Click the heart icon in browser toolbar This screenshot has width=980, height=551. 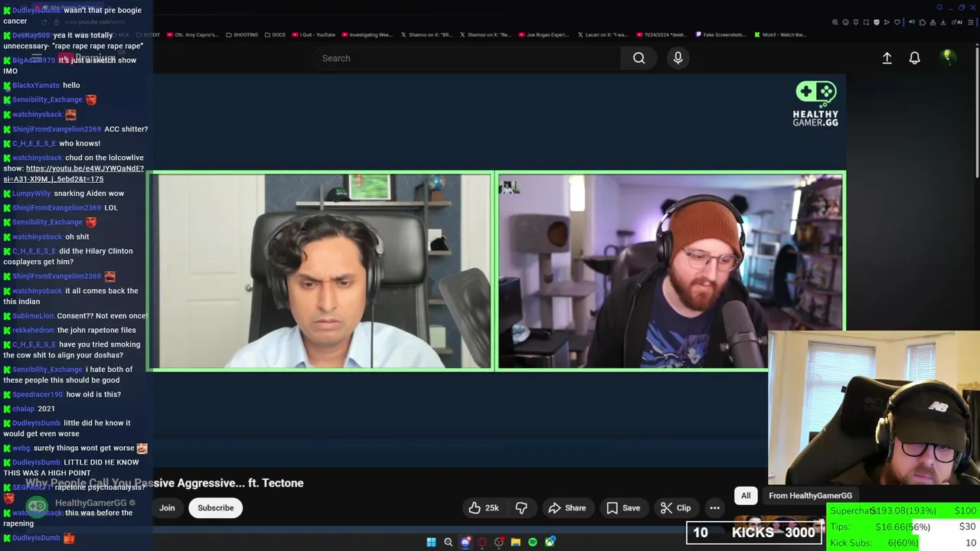pyautogui.click(x=897, y=22)
